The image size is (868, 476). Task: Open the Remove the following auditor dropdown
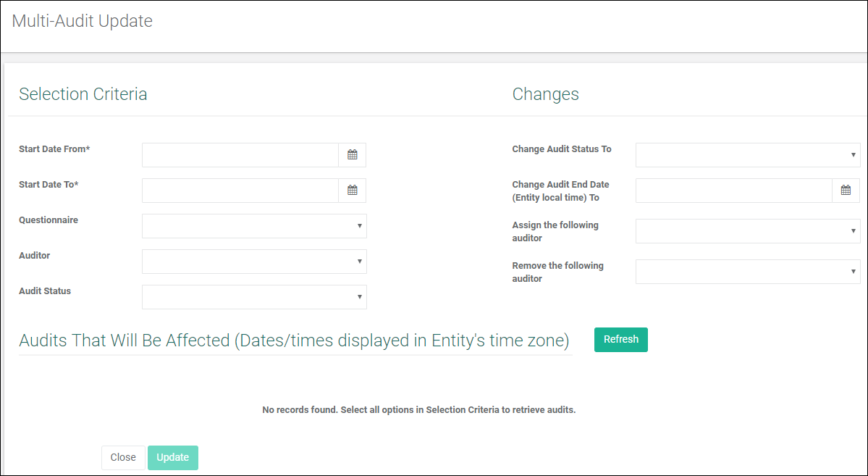(852, 271)
